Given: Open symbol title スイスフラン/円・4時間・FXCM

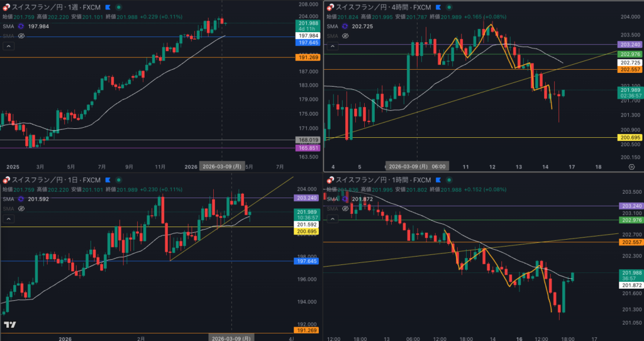Looking at the screenshot, I should [x=384, y=8].
